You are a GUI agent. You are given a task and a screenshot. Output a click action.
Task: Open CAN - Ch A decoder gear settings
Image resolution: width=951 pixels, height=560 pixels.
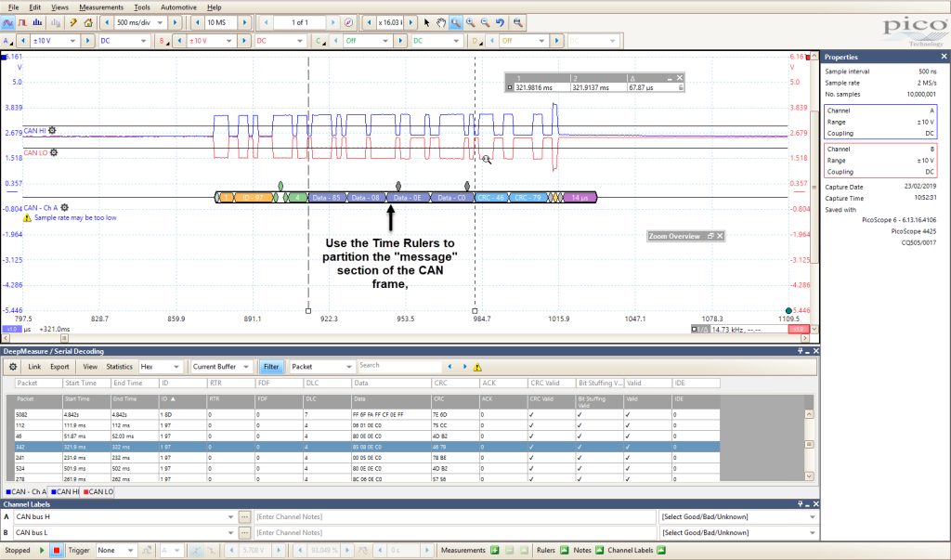coord(64,207)
